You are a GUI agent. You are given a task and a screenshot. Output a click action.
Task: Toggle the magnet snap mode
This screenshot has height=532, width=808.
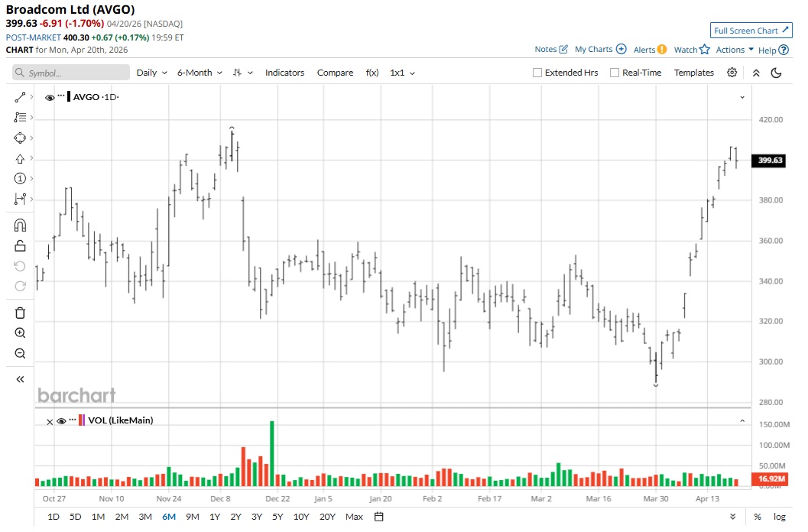click(x=20, y=225)
